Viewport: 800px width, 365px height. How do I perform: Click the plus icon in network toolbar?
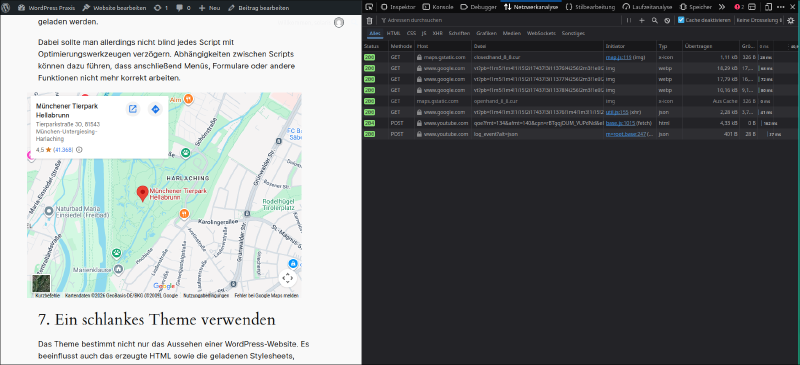point(642,20)
